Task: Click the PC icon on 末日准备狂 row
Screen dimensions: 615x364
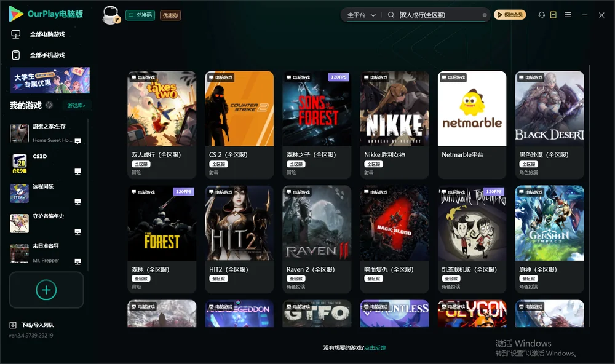Action: pos(77,262)
